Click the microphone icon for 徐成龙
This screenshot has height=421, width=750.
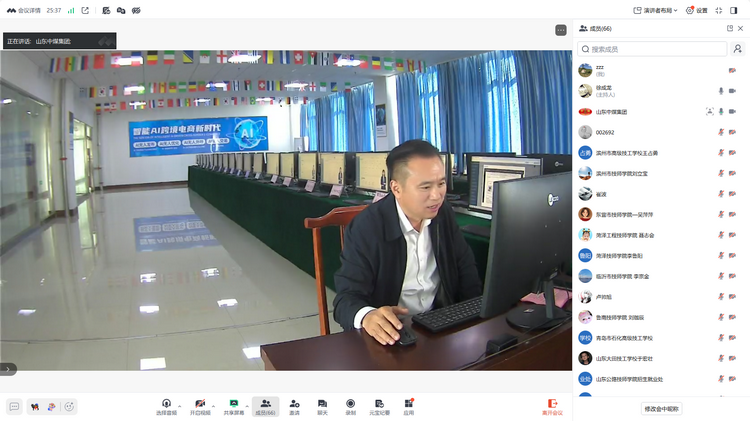(x=721, y=91)
